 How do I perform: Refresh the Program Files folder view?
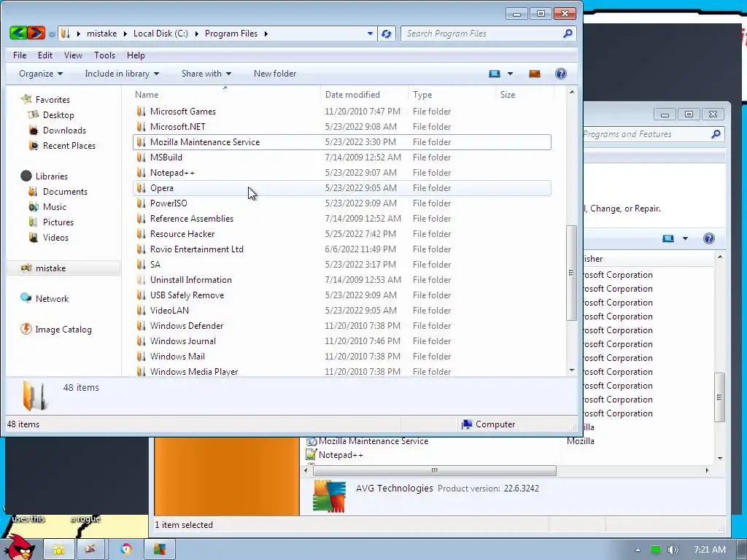pyautogui.click(x=387, y=34)
